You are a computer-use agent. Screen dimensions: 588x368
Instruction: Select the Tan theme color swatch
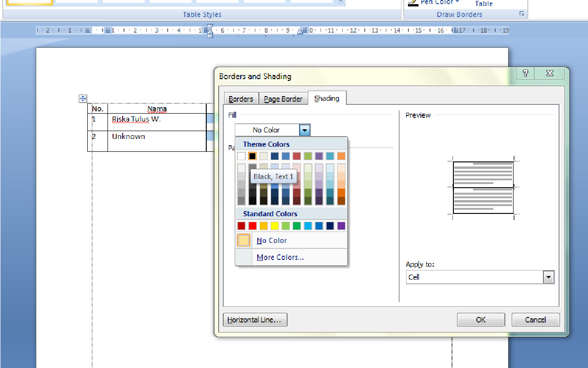(263, 156)
